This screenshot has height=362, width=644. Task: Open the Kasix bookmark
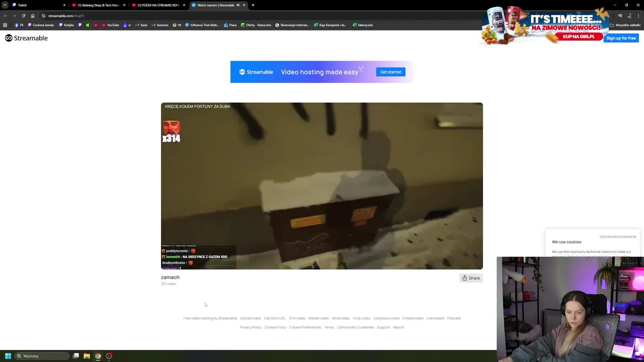coord(141,25)
